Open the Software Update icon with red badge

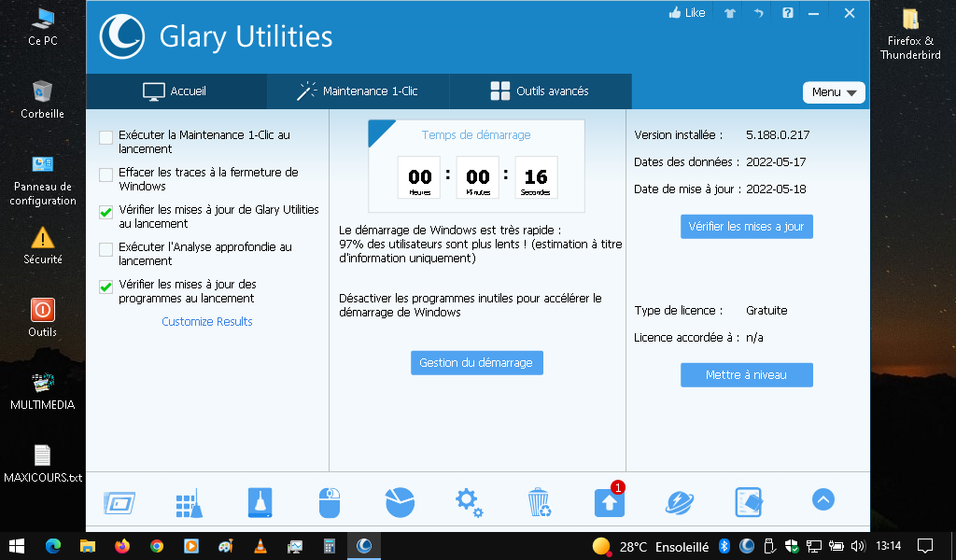coord(610,500)
